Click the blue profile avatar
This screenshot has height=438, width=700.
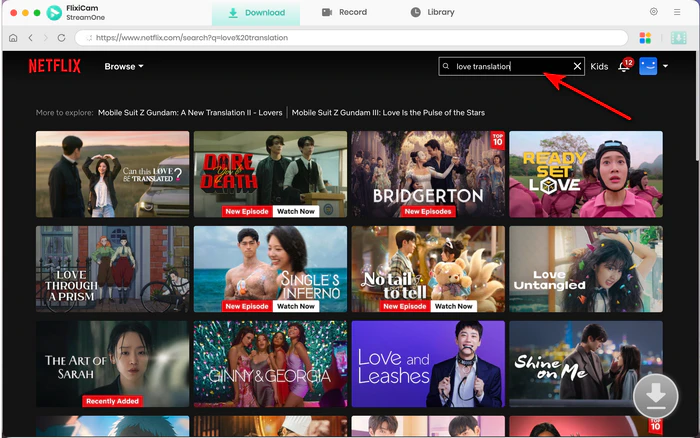click(648, 67)
